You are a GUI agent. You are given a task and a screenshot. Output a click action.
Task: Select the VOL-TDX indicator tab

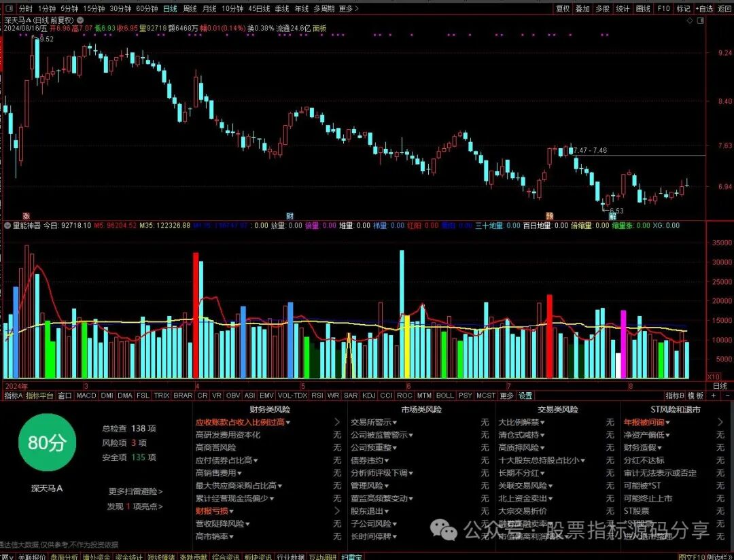(x=292, y=396)
